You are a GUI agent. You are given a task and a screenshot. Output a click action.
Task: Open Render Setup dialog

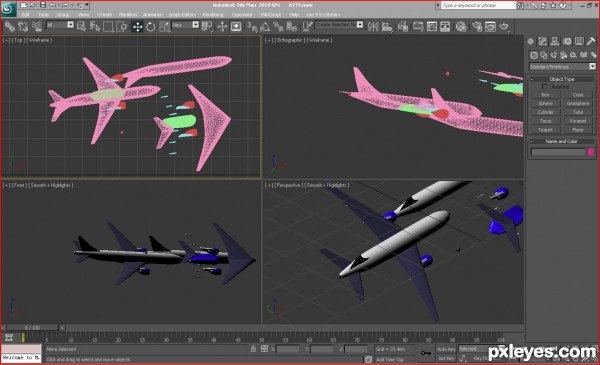tap(477, 26)
